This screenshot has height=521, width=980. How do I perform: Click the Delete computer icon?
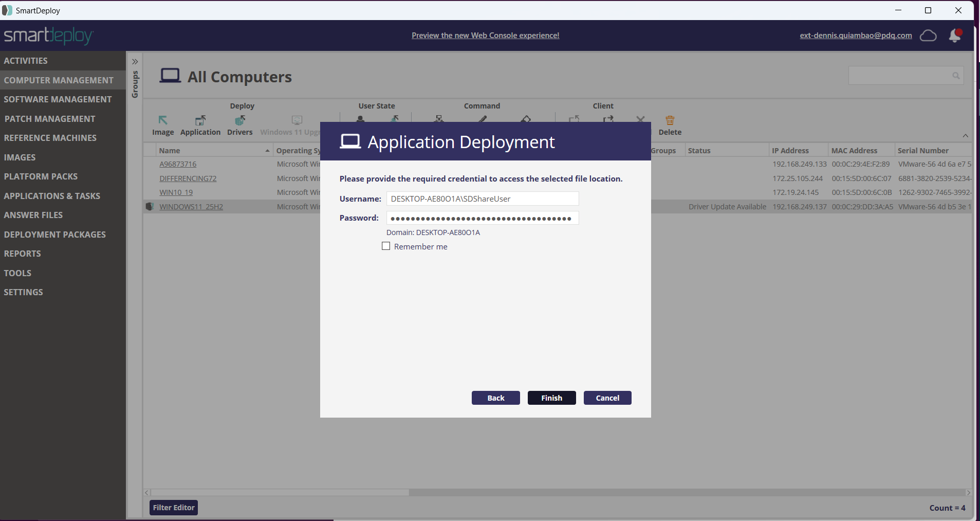(670, 121)
